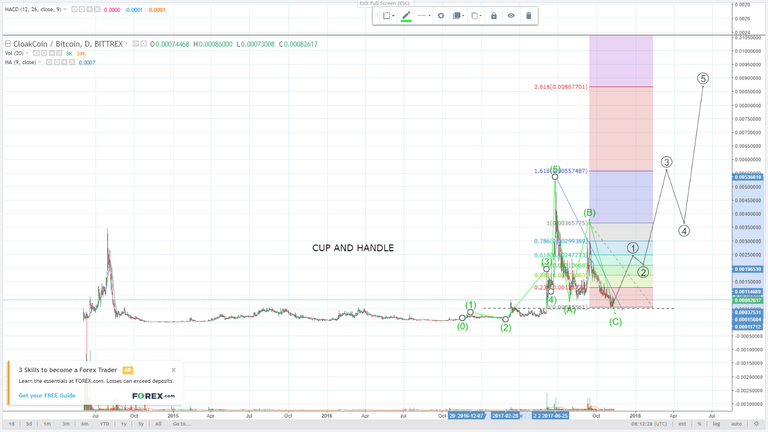
Task: Select the green (B) wave label
Action: 589,213
